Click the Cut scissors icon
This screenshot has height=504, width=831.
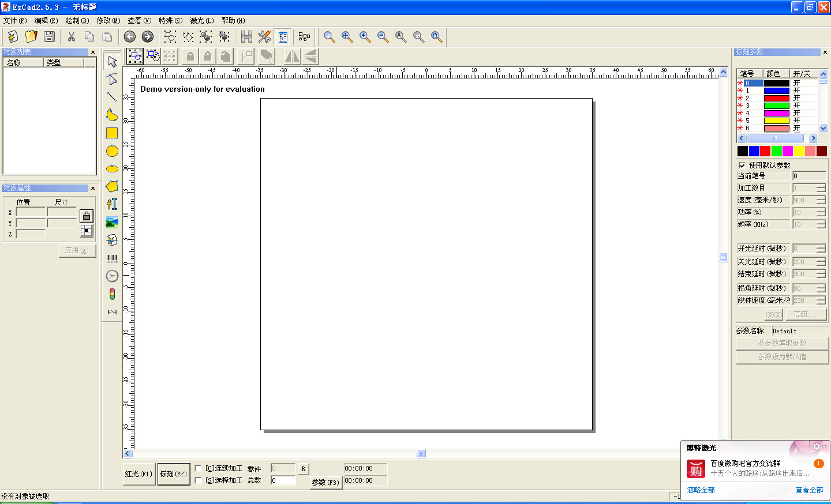coord(72,36)
